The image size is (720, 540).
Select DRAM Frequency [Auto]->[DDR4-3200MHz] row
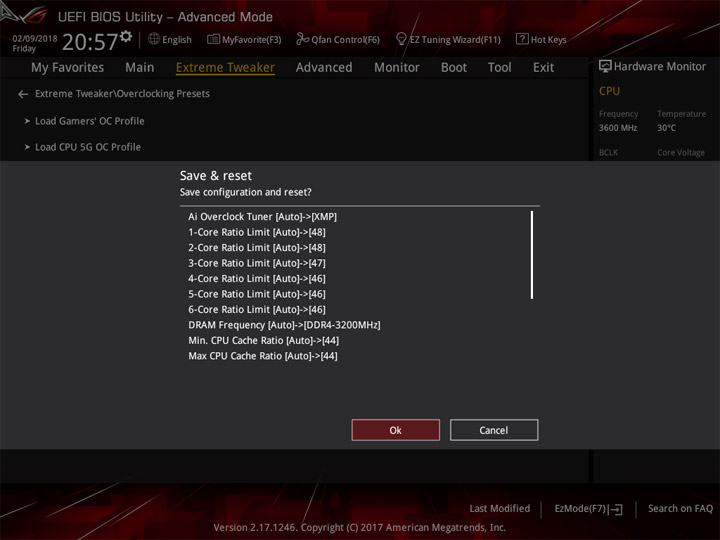click(x=284, y=325)
